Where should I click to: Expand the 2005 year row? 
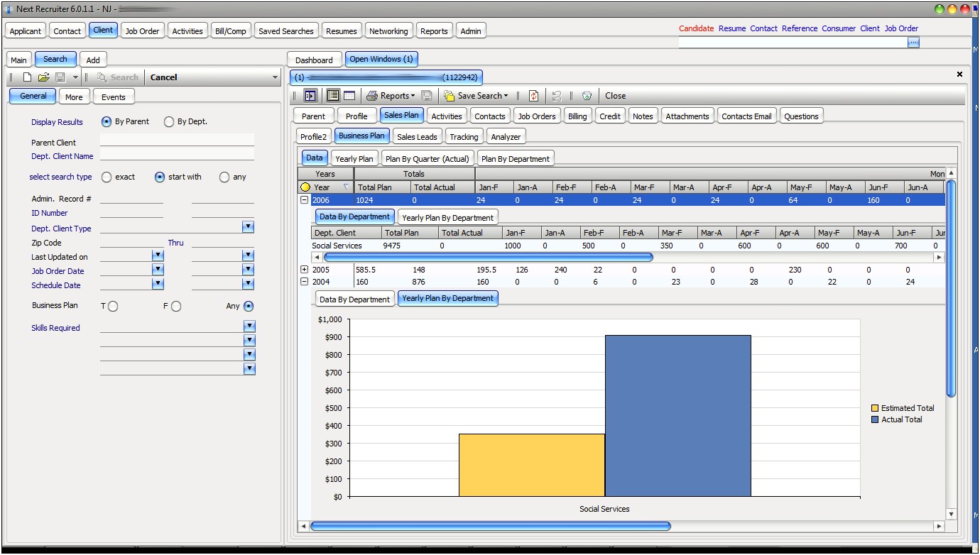pyautogui.click(x=305, y=270)
